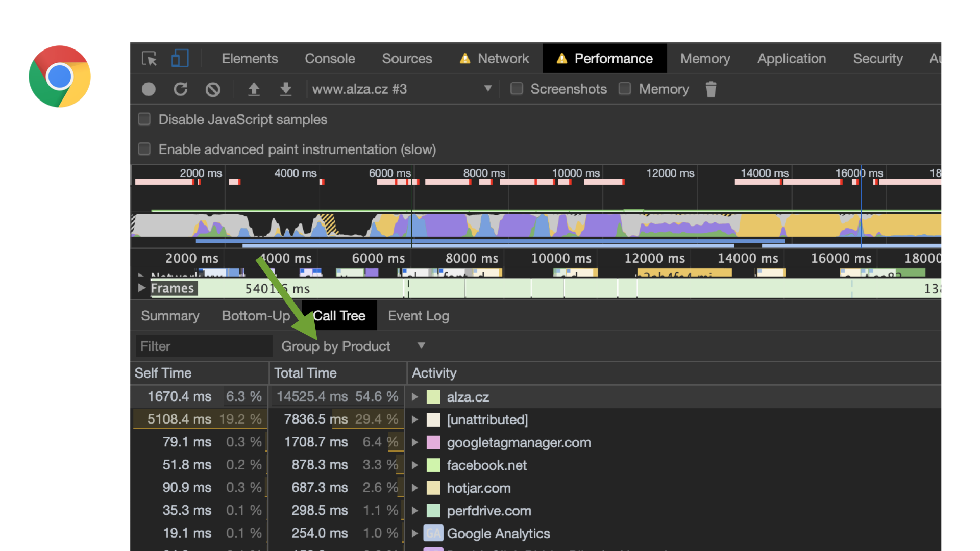Open the Bottom-Up tab

[x=256, y=316]
